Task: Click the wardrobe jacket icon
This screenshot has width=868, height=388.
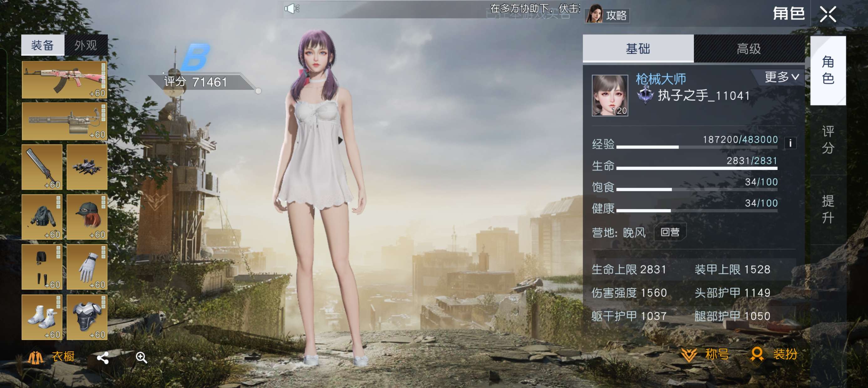Action: click(x=35, y=357)
